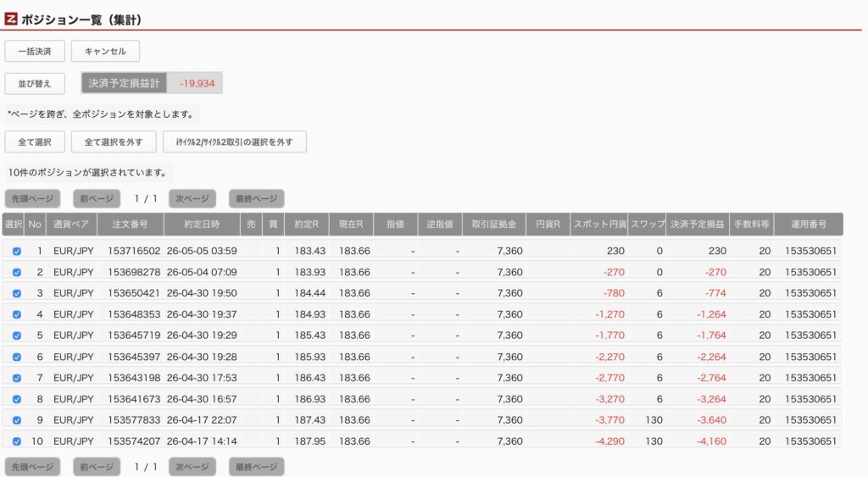Click the 約定日時 column header

click(202, 225)
